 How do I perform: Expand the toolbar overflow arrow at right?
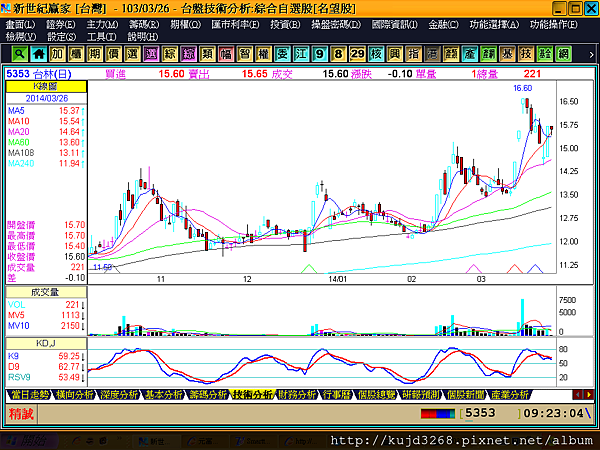point(591,54)
